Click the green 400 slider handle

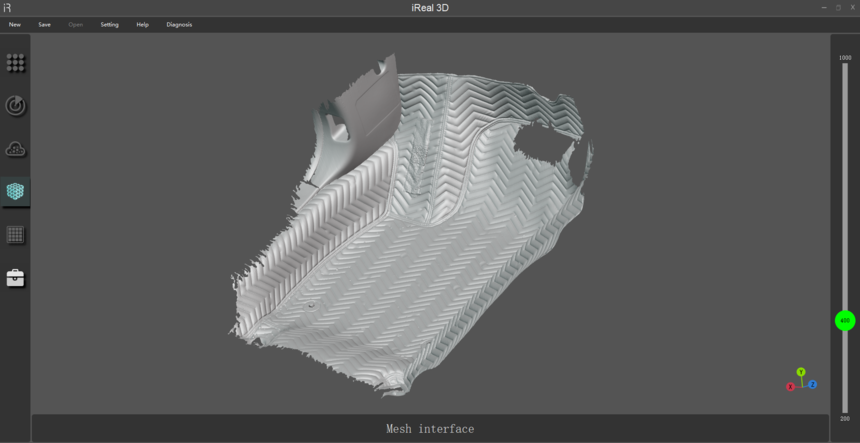845,321
